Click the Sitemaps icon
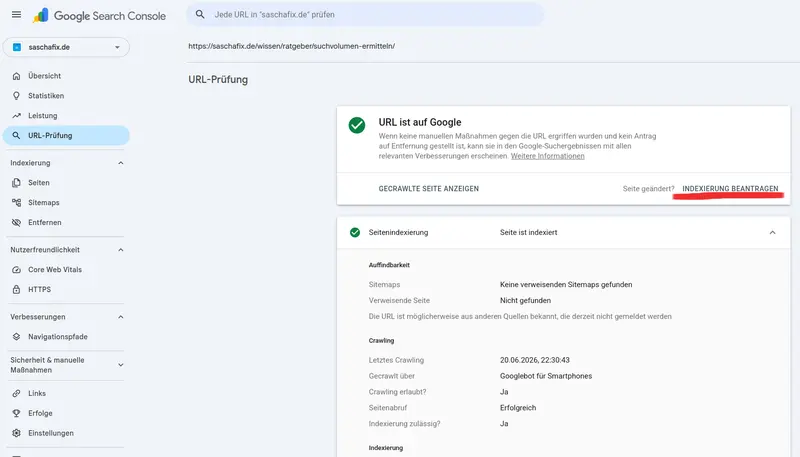This screenshot has width=800, height=457. click(x=16, y=202)
